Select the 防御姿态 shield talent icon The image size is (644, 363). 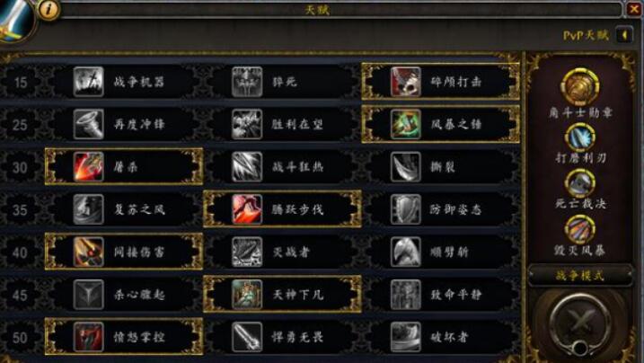405,209
